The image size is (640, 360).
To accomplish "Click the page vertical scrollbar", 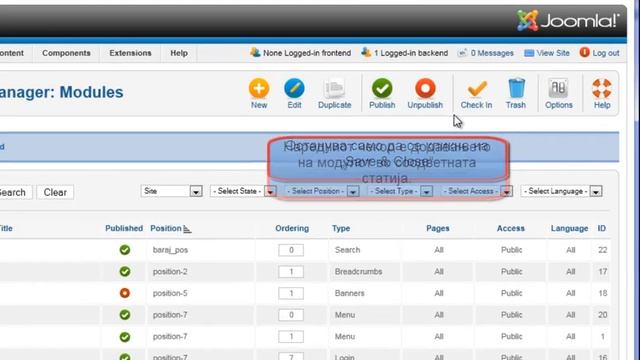I will 636,180.
